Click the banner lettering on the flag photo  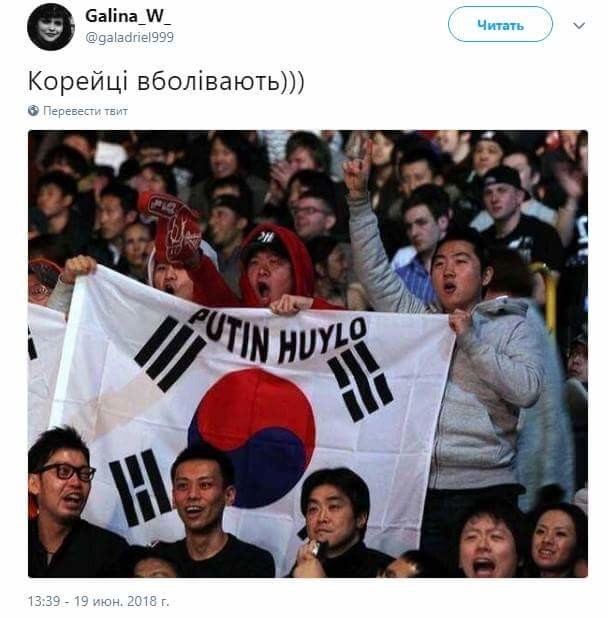(278, 334)
